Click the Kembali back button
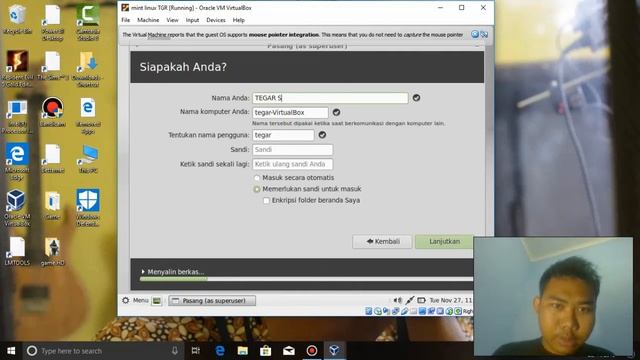The width and height of the screenshot is (640, 360). coord(382,242)
